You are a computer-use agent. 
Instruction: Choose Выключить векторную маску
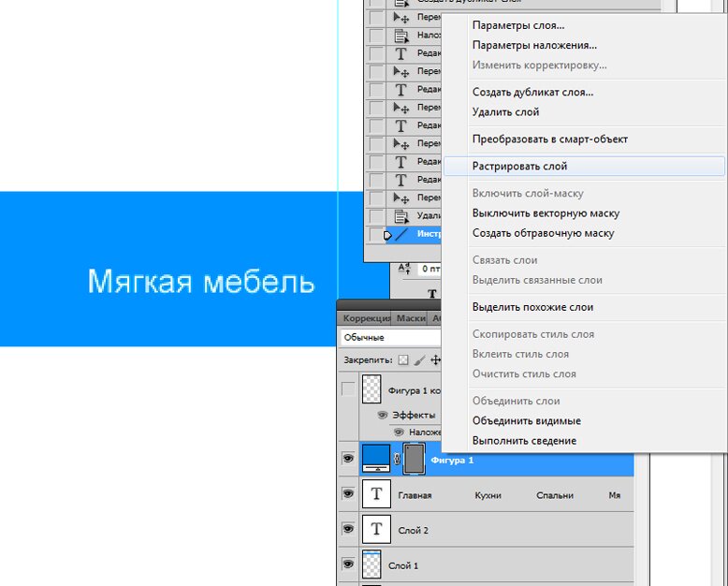[x=546, y=213]
